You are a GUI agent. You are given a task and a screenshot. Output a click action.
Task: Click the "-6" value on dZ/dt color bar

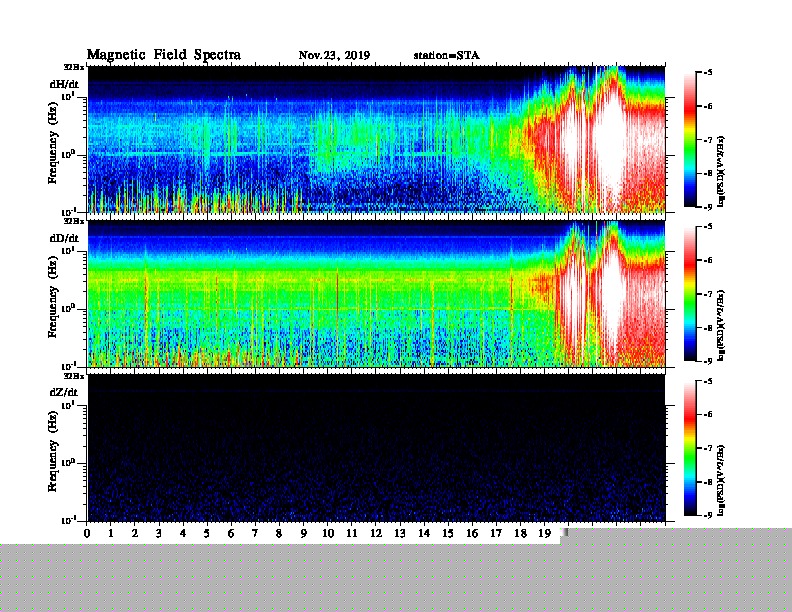click(708, 414)
